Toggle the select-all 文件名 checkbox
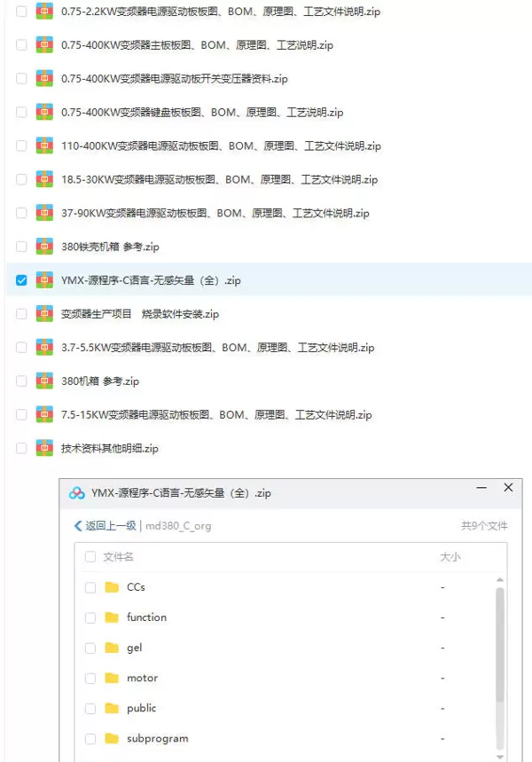The width and height of the screenshot is (532, 762). 90,556
